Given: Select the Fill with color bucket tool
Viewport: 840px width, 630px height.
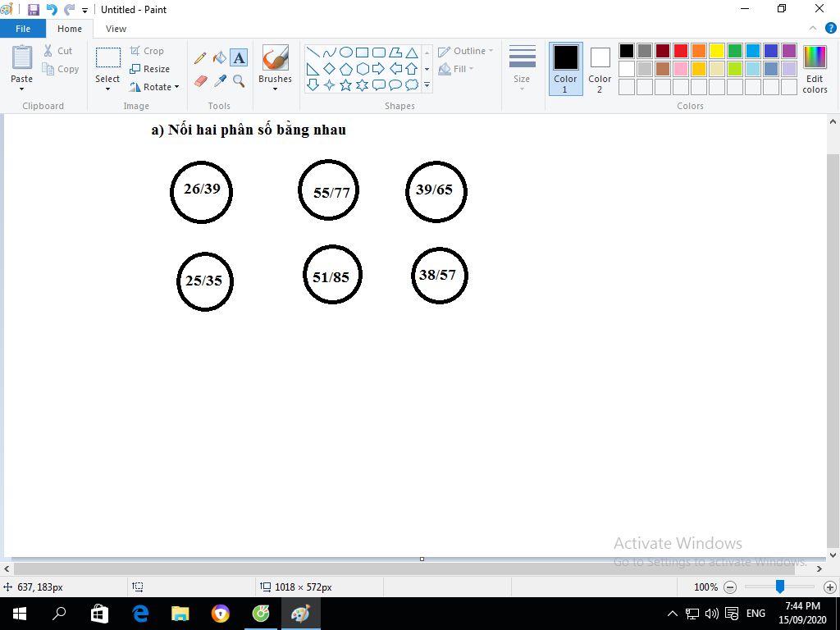Looking at the screenshot, I should point(220,58).
